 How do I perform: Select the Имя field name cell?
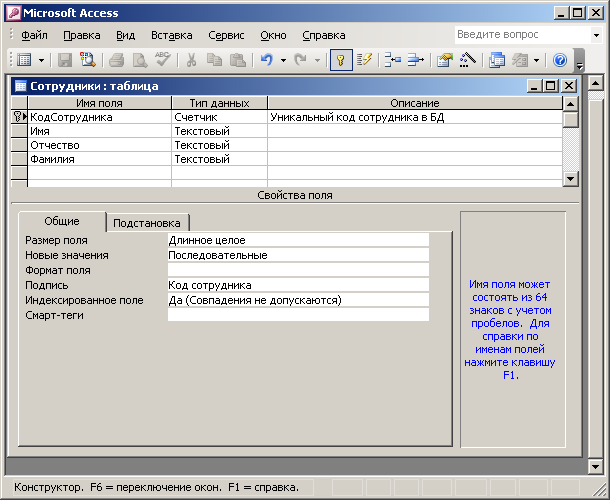(x=100, y=131)
